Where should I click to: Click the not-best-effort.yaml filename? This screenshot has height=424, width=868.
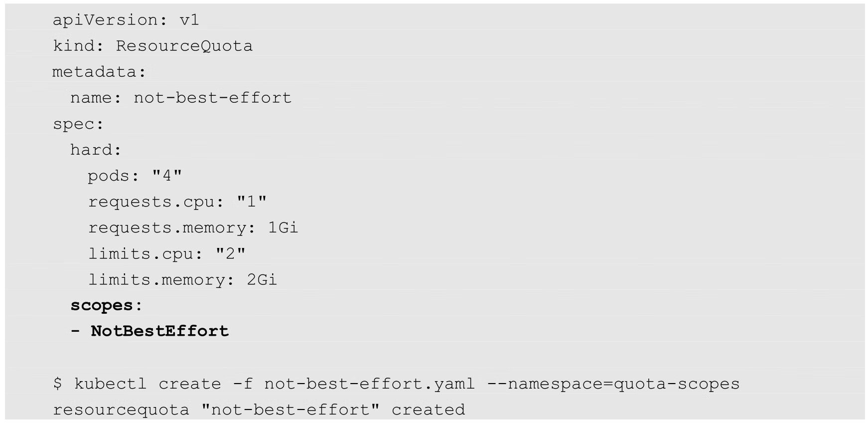click(x=369, y=384)
